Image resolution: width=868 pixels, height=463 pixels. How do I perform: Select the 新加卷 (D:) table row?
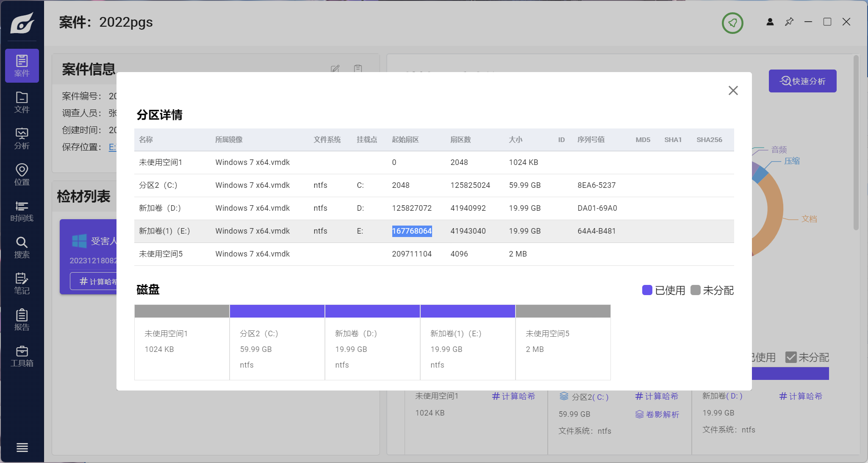click(x=434, y=208)
